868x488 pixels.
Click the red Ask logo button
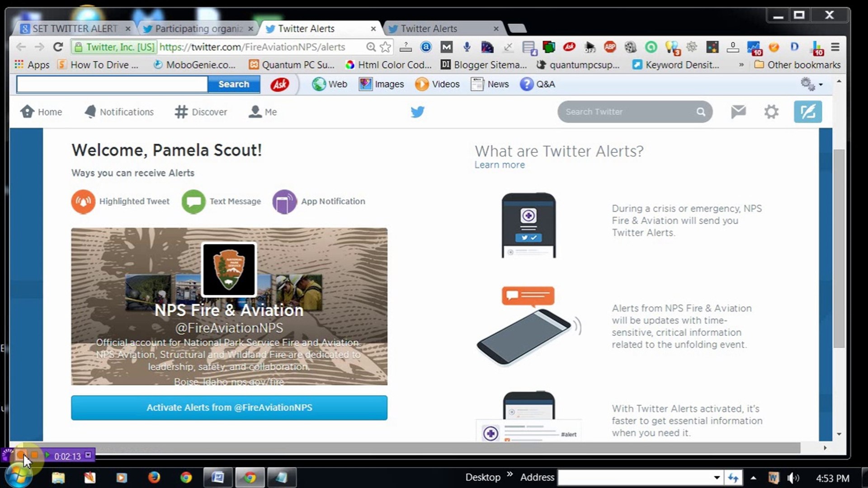pos(280,84)
